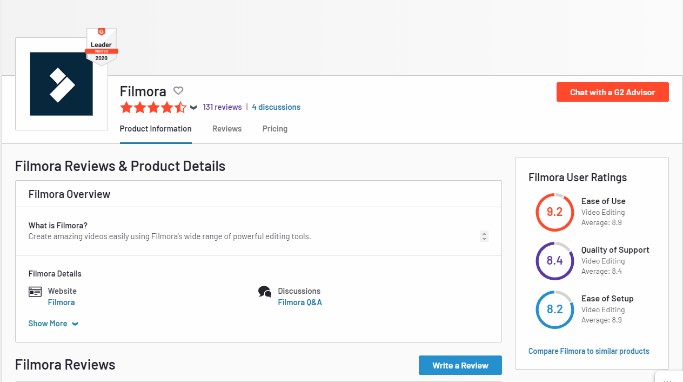Image resolution: width=683 pixels, height=382 pixels.
Task: Open the 131 reviews link
Action: (x=222, y=107)
